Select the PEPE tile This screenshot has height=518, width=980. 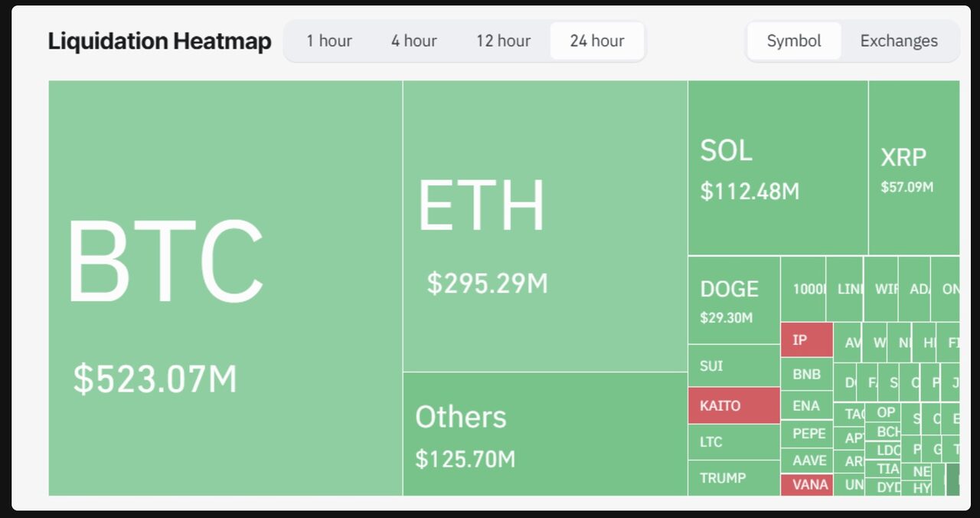point(806,433)
